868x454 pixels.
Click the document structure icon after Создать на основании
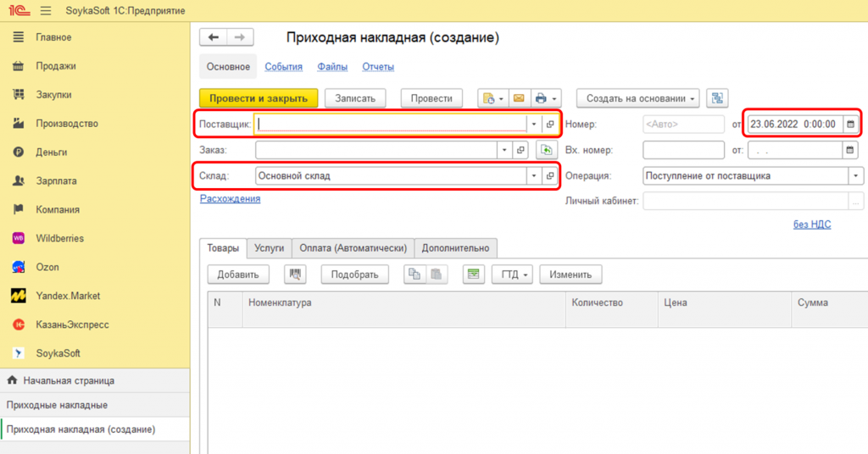click(x=718, y=98)
